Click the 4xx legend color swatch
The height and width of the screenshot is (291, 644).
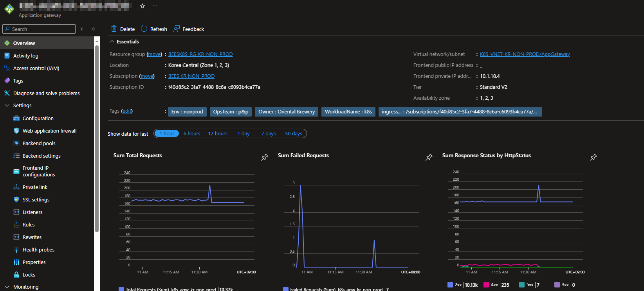point(486,285)
